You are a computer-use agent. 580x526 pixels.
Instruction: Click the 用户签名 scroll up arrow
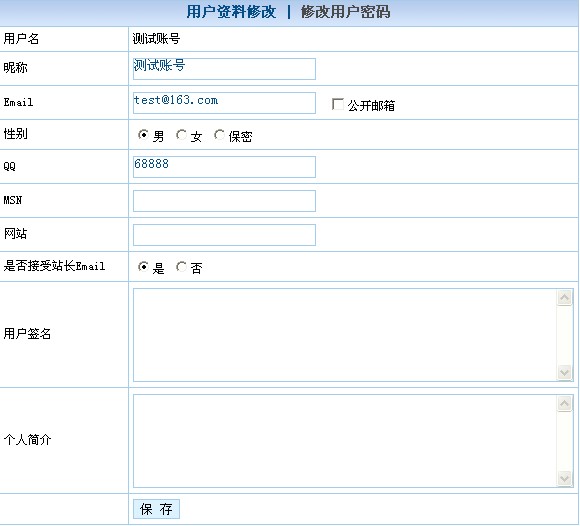click(x=564, y=298)
